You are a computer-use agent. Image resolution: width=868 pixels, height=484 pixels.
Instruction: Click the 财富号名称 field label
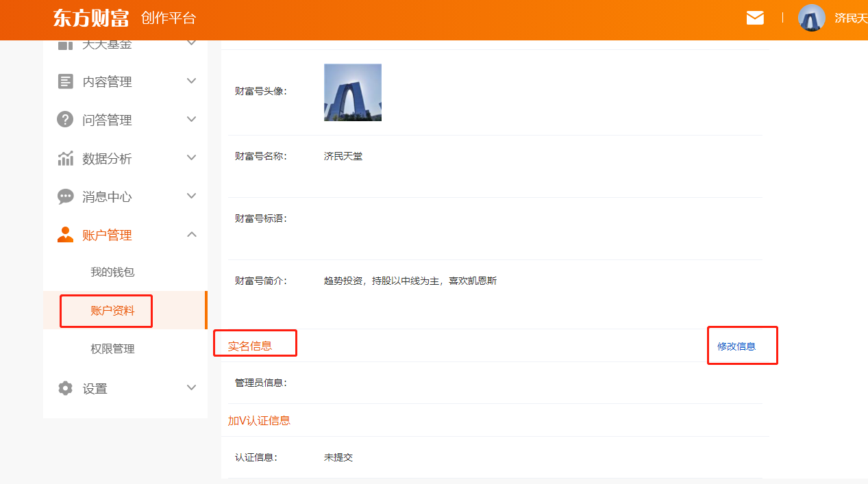[x=261, y=156]
